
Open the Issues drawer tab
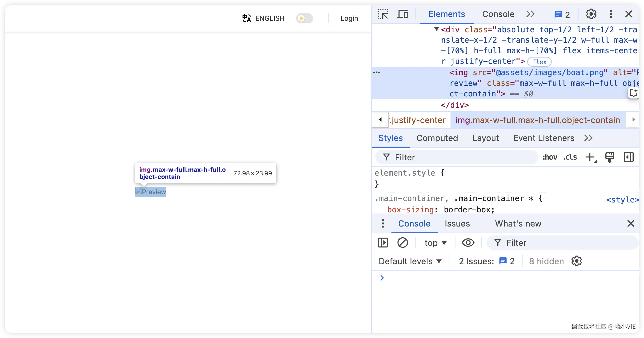pos(457,224)
